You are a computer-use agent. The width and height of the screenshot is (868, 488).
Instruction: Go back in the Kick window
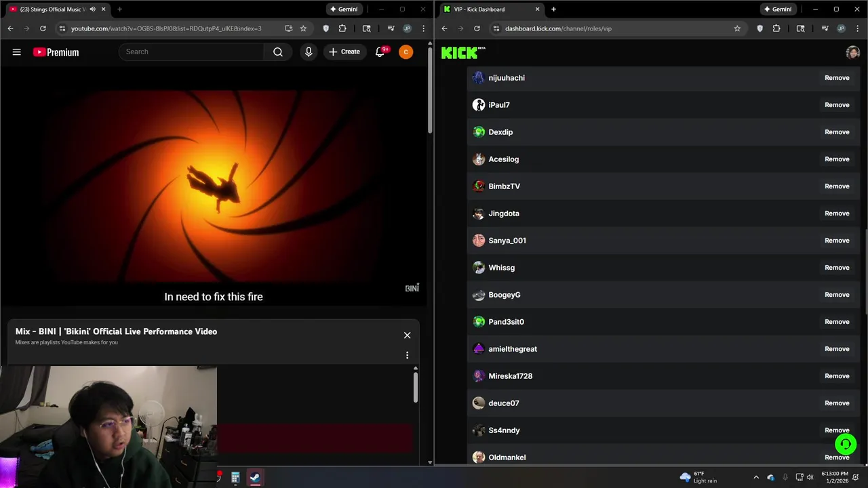(x=444, y=28)
